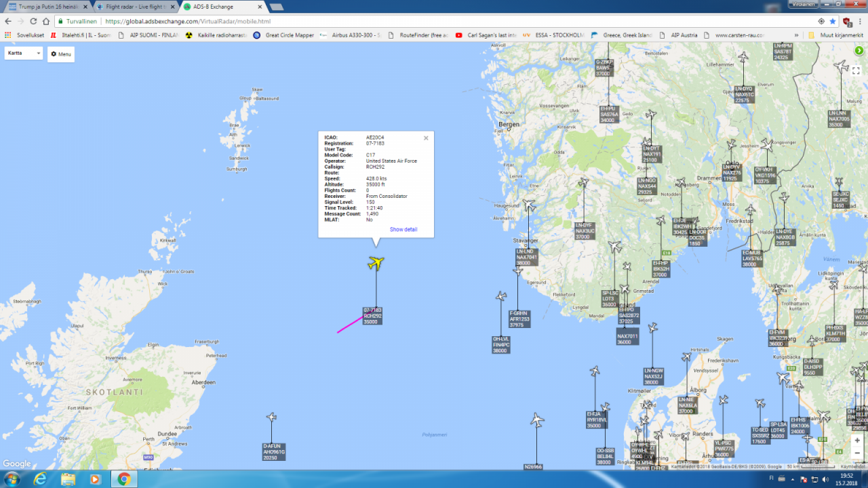868x488 pixels.
Task: Select the LN-LNN NAX7005 aircraft icon
Action: pyautogui.click(x=842, y=66)
